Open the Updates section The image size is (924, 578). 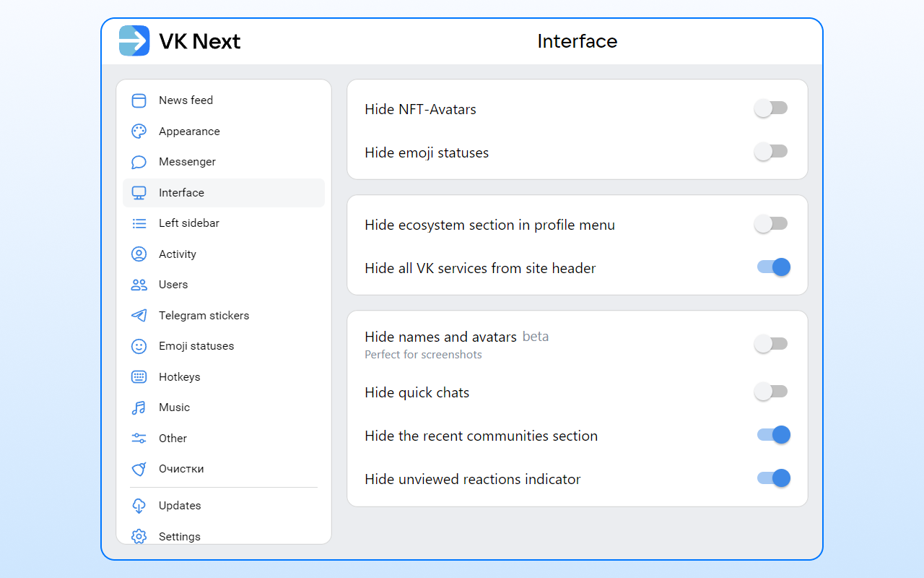[x=180, y=506]
